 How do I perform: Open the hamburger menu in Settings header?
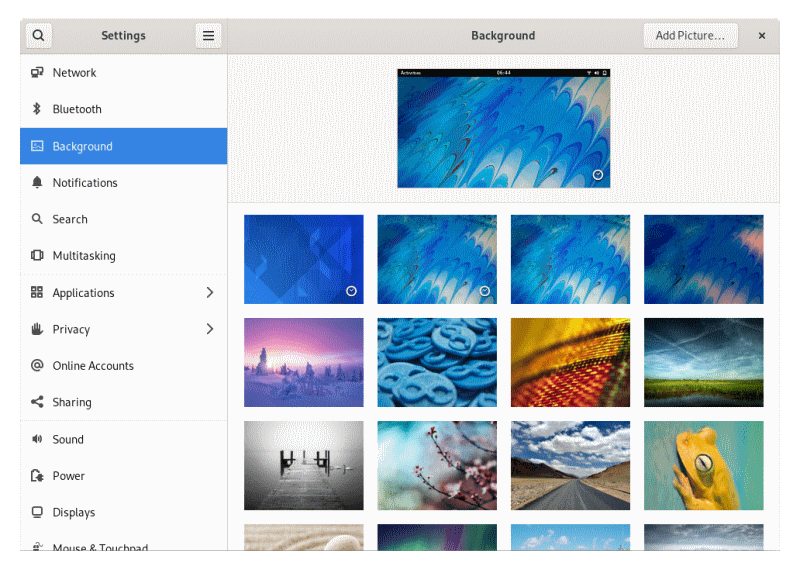pyautogui.click(x=208, y=36)
